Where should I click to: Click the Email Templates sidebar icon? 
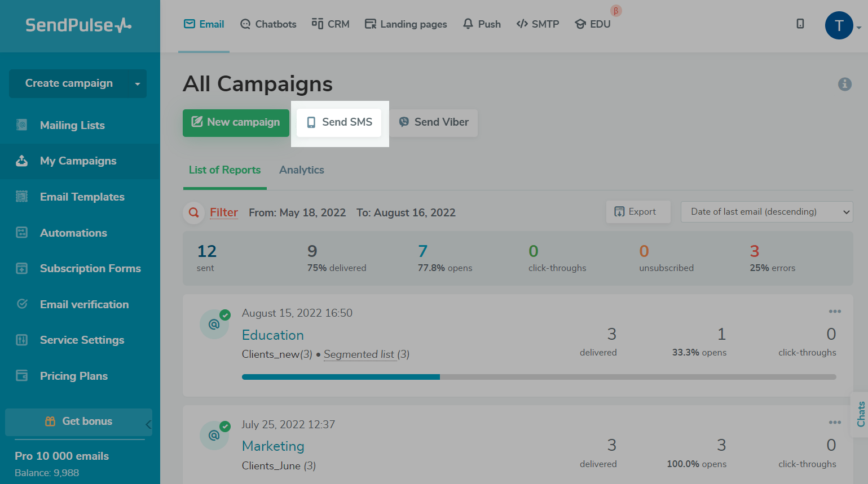pos(22,197)
